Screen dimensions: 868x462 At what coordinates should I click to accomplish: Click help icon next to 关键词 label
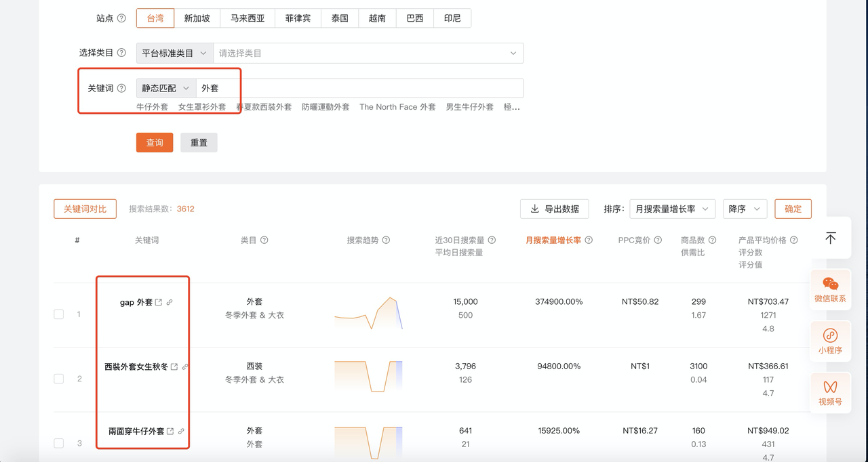pyautogui.click(x=122, y=88)
